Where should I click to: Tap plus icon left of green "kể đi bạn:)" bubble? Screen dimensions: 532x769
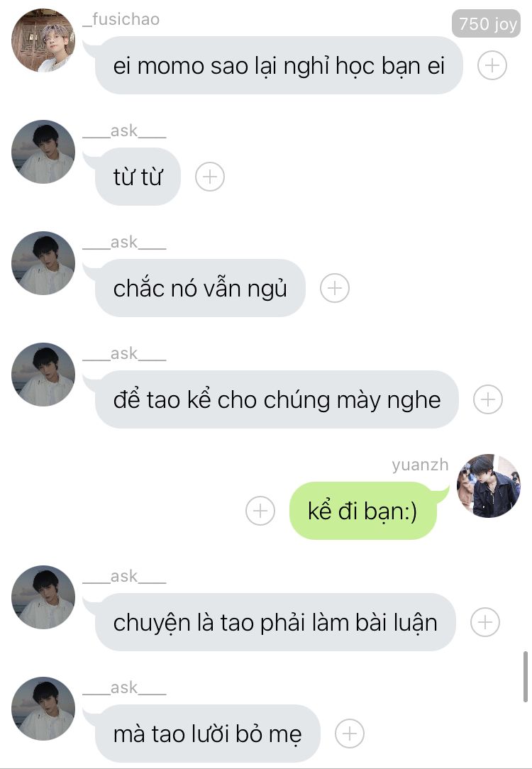click(260, 511)
